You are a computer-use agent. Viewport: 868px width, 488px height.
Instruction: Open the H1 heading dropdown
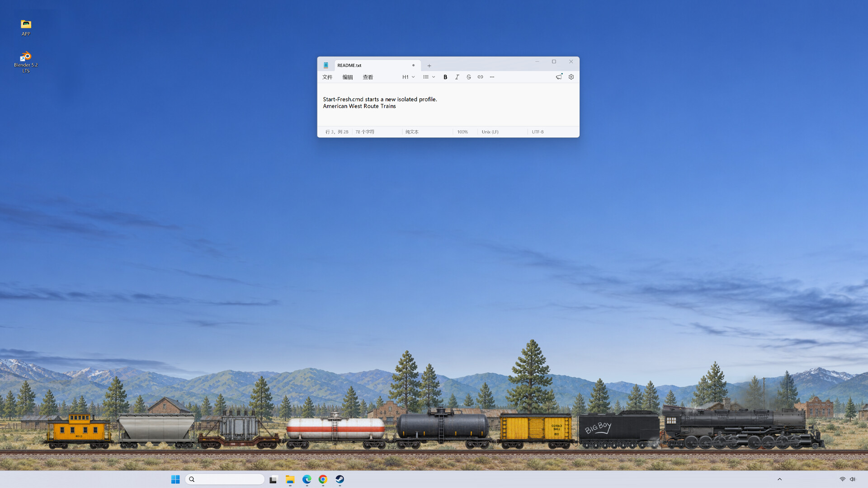click(x=409, y=77)
